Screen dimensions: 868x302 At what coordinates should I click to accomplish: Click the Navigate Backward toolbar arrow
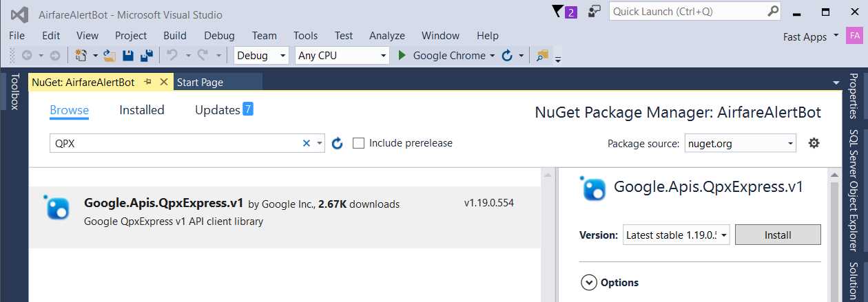pyautogui.click(x=27, y=56)
